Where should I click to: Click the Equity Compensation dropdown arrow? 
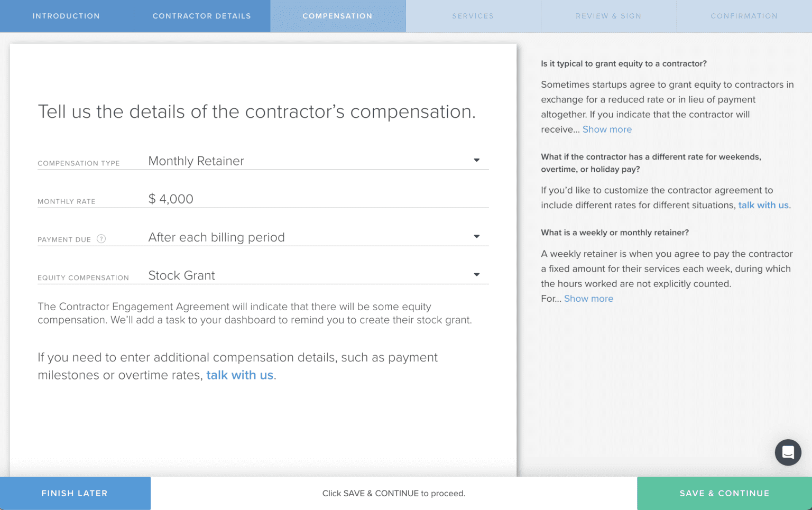476,274
